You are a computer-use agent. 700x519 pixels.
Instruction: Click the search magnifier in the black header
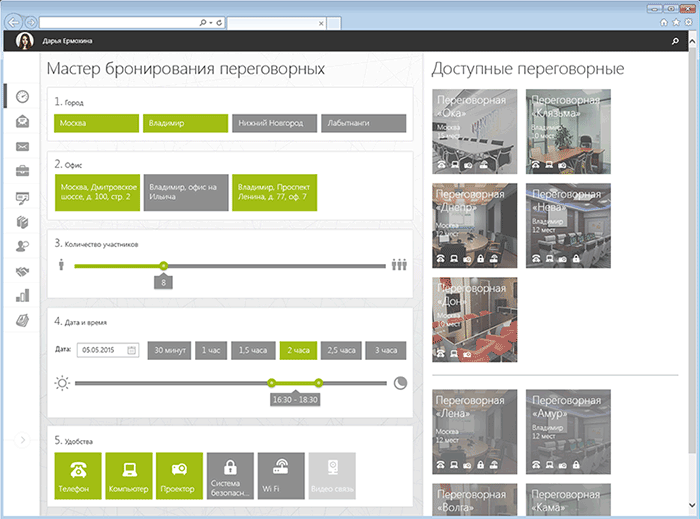coord(675,41)
